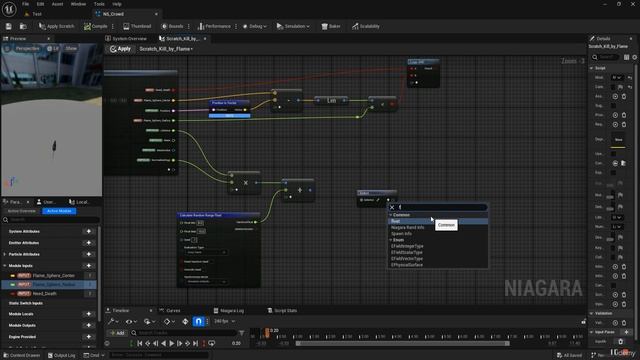Save the current asset with the save icon

click(x=9, y=26)
